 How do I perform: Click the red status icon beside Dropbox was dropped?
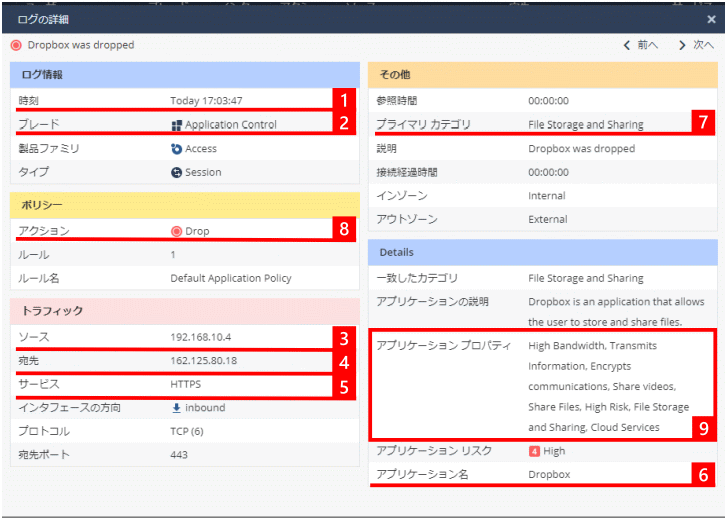16,45
